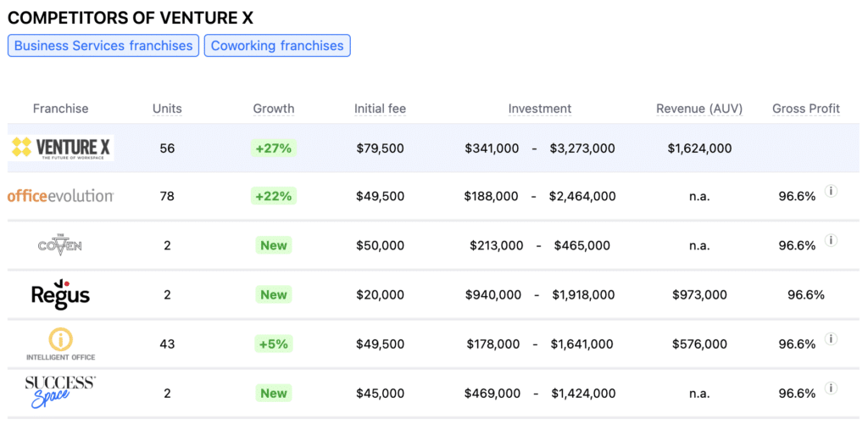The width and height of the screenshot is (868, 436).
Task: Click the $50,000 initial fee value
Action: click(380, 245)
